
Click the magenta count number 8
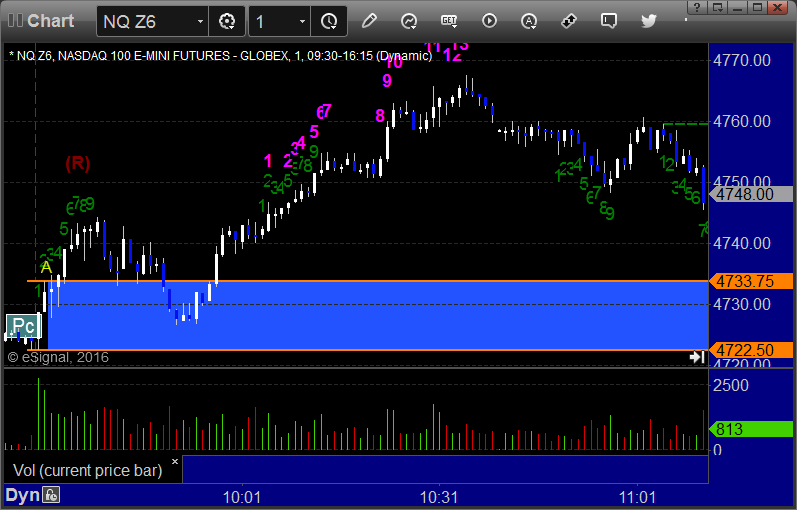point(380,116)
